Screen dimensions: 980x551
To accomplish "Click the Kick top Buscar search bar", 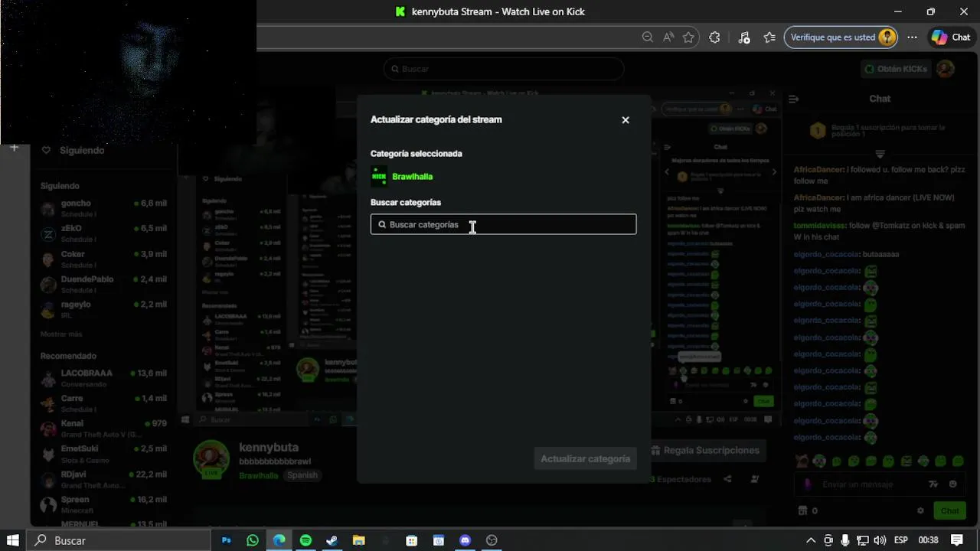I will (x=503, y=69).
